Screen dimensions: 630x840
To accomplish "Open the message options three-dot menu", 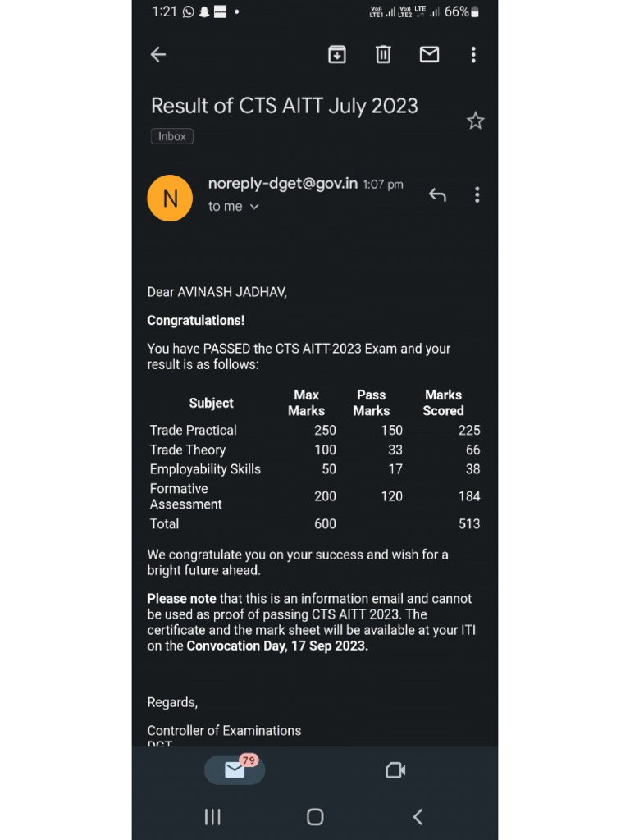I will (x=477, y=195).
